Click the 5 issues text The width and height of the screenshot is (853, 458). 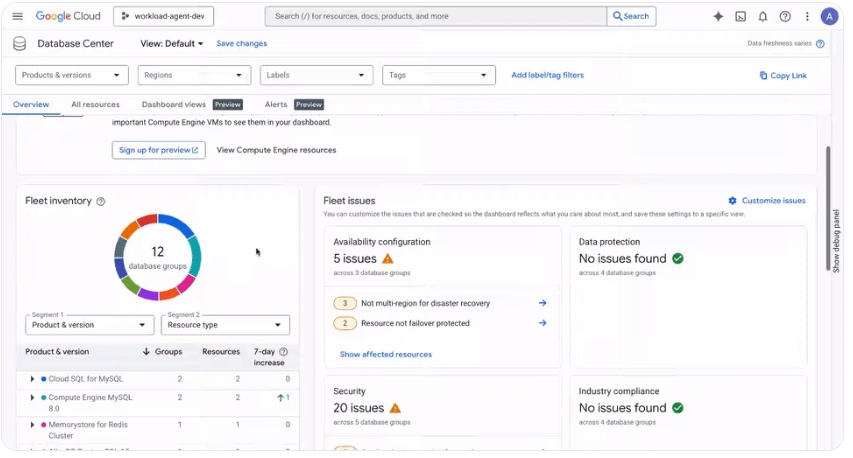[355, 258]
